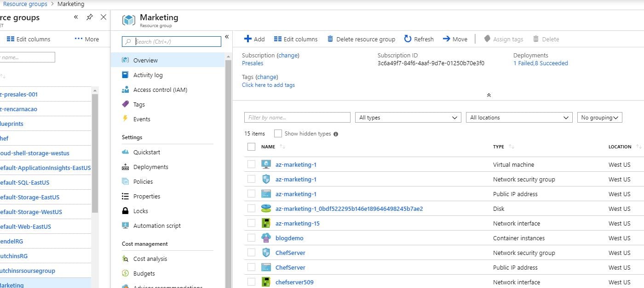
Task: Open the All locations dropdown
Action: pos(519,118)
